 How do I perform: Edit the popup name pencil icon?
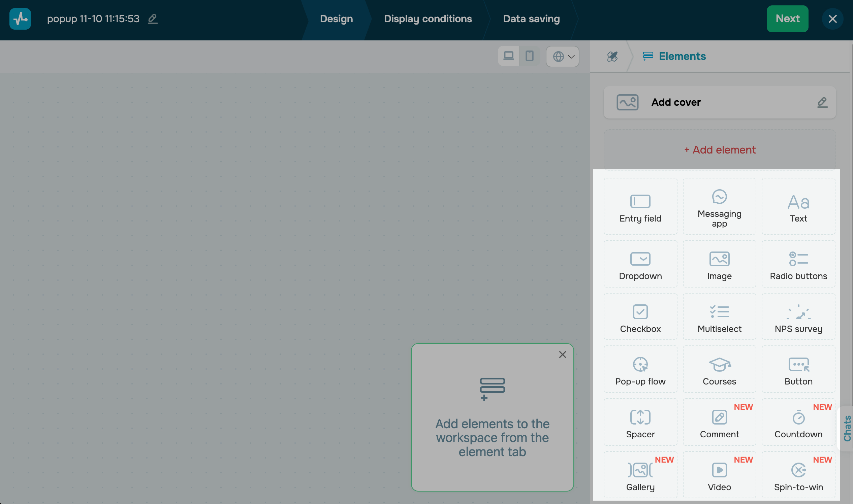tap(153, 19)
